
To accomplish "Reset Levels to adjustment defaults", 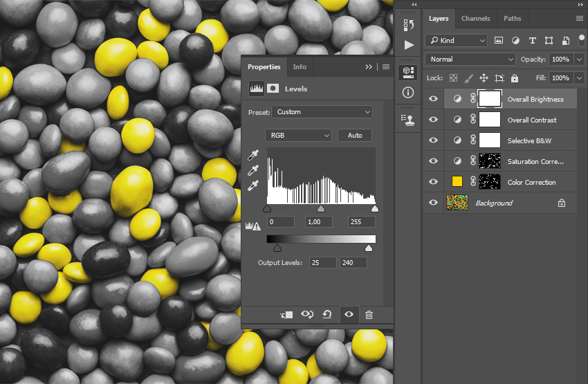I will click(327, 314).
